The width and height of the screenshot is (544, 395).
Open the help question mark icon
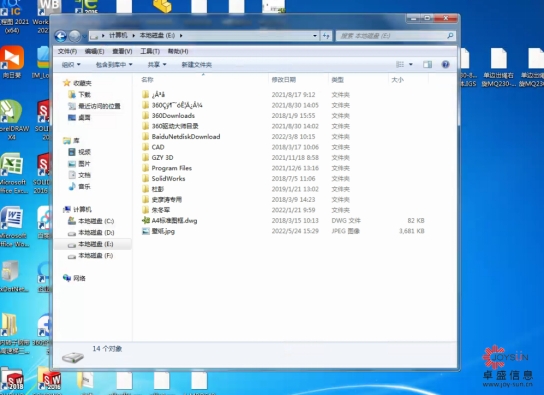coord(445,65)
